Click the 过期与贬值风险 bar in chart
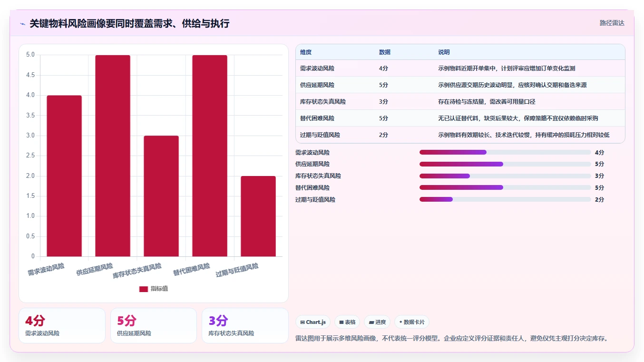The height and width of the screenshot is (362, 644). pyautogui.click(x=258, y=216)
